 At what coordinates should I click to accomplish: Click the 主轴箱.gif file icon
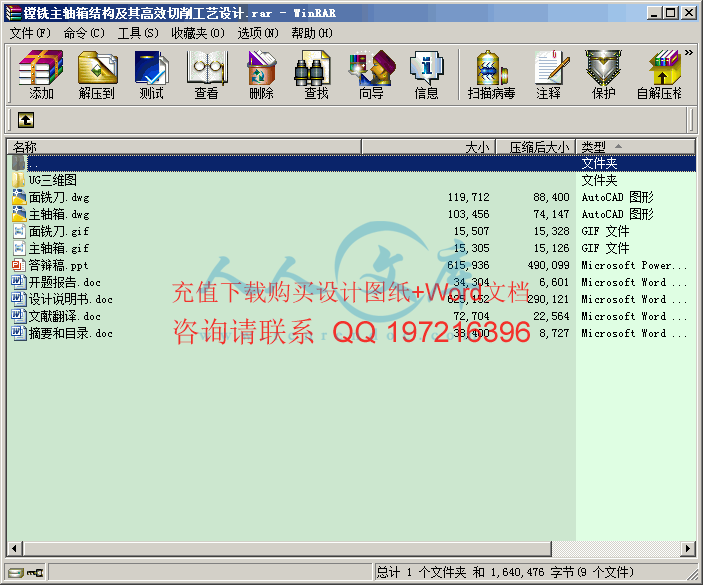18,248
